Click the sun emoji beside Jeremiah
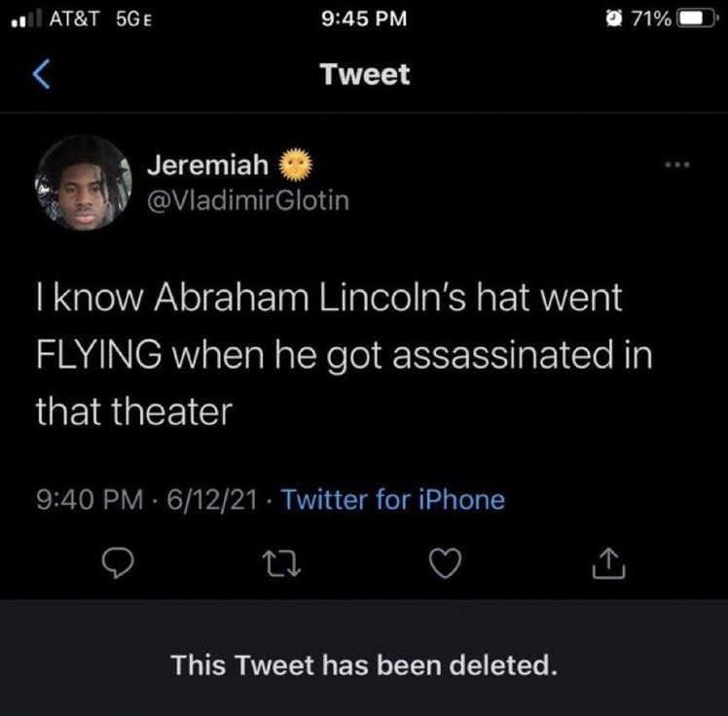Viewport: 728px width, 716px height. (297, 165)
